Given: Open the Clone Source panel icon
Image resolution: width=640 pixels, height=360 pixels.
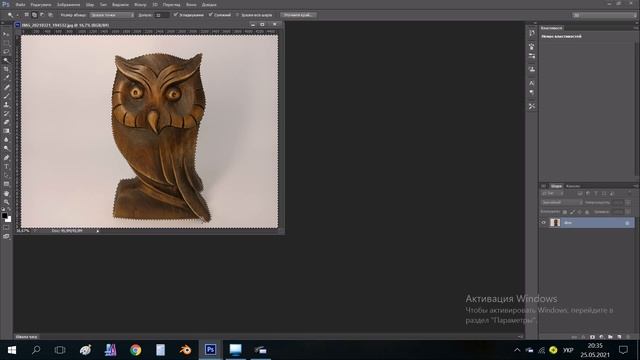Looking at the screenshot, I should tap(531, 69).
